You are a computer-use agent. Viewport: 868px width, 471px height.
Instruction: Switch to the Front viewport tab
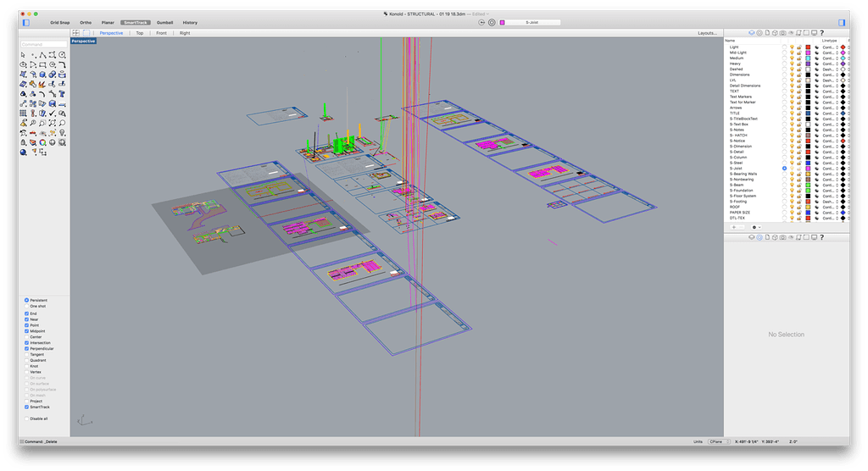(161, 33)
